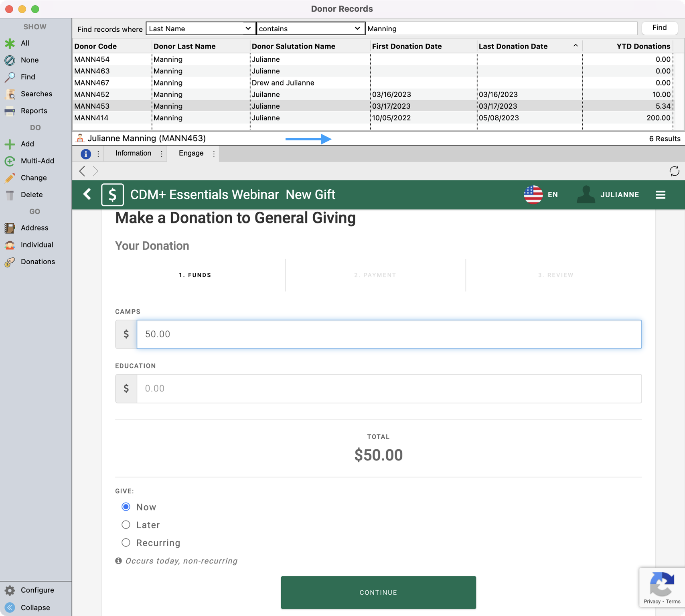Click the Education amount input field
Viewport: 685px width, 616px height.
click(389, 388)
